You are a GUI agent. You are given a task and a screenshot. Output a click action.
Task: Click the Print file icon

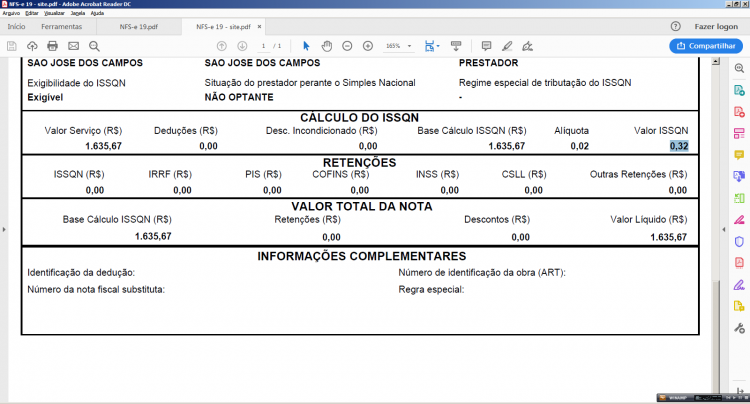[x=53, y=46]
